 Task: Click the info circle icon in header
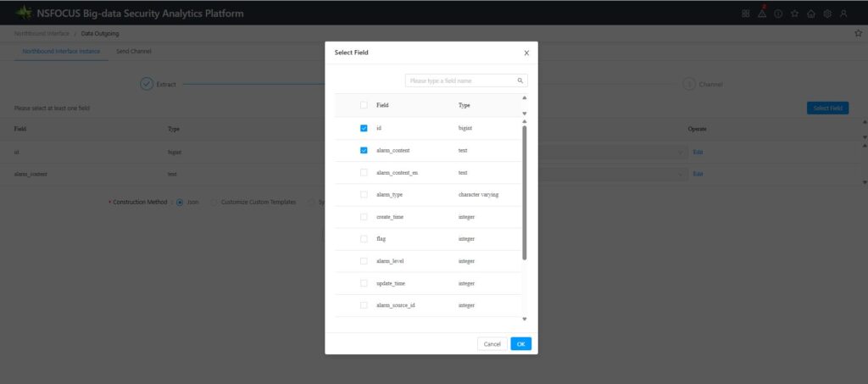[778, 14]
